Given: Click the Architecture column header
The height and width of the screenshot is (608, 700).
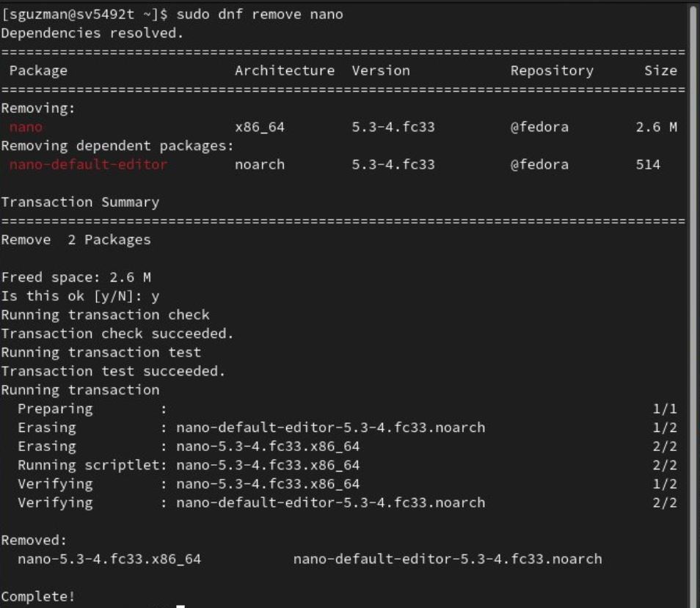Looking at the screenshot, I should (285, 71).
